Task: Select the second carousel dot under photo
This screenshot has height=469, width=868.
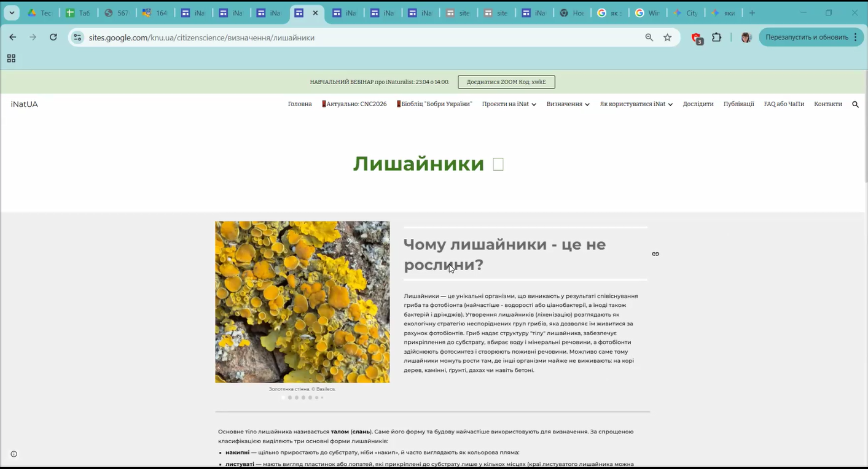Action: tap(290, 398)
